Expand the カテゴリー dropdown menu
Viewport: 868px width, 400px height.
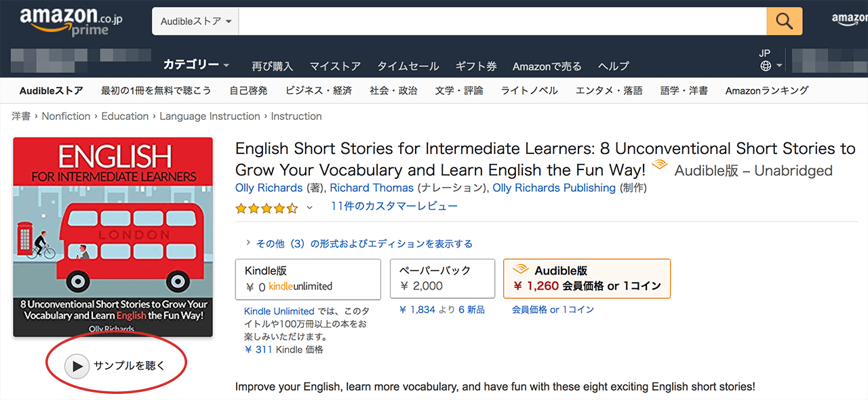[x=196, y=65]
